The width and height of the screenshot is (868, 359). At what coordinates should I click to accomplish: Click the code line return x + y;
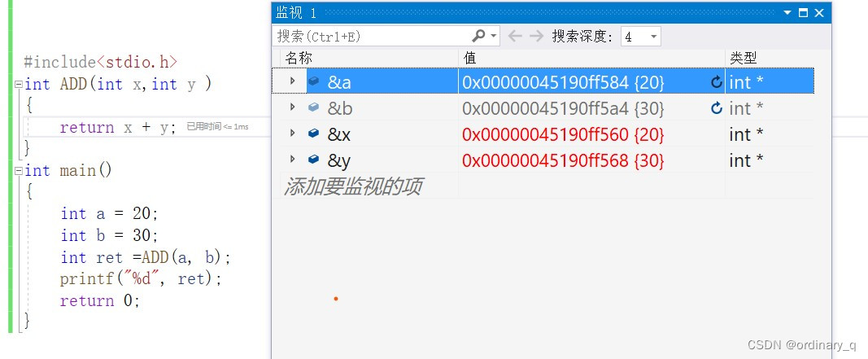(118, 128)
